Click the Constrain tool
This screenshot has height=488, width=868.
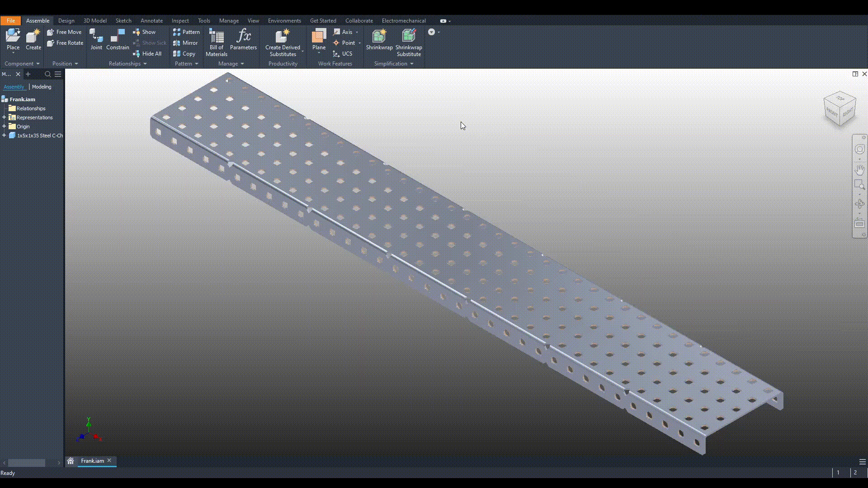(x=118, y=39)
